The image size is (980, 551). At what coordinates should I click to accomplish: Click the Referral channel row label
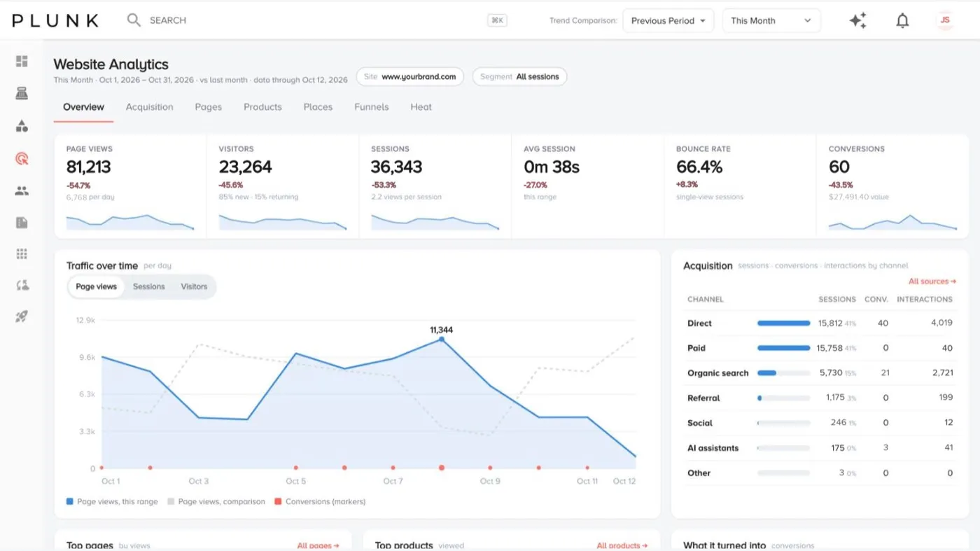703,398
